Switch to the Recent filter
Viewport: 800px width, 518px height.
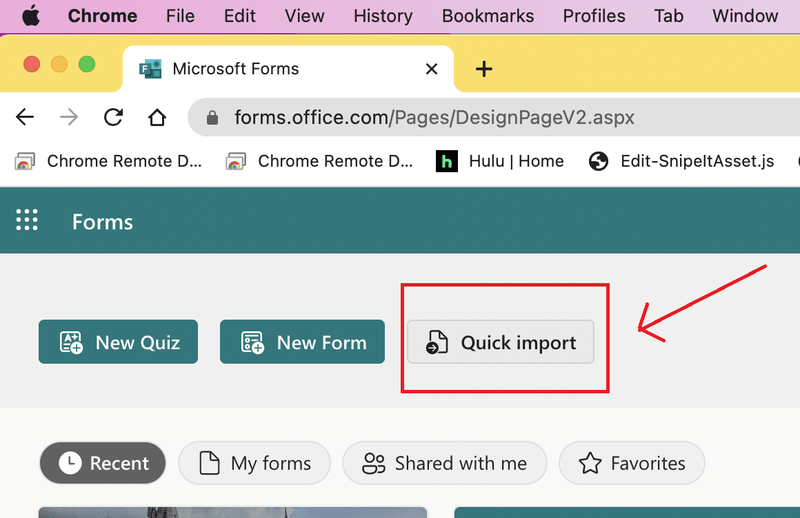(x=103, y=463)
